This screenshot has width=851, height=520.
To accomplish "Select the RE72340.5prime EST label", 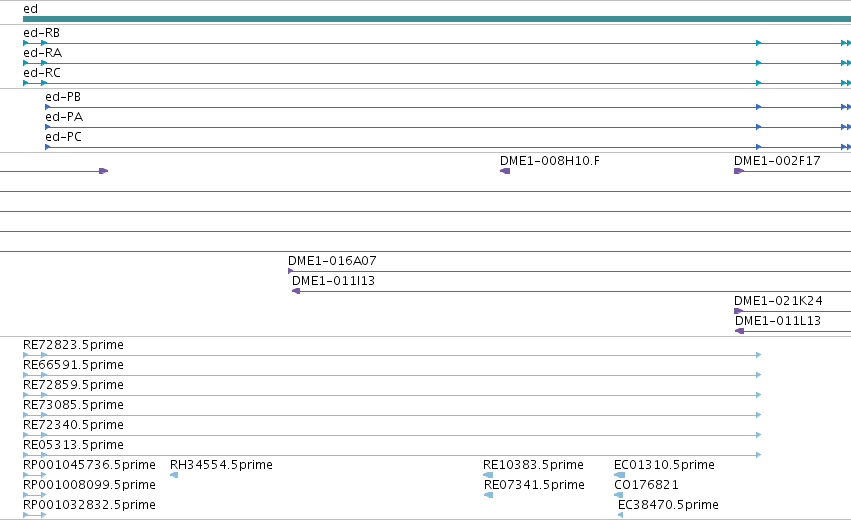I will click(x=73, y=426).
